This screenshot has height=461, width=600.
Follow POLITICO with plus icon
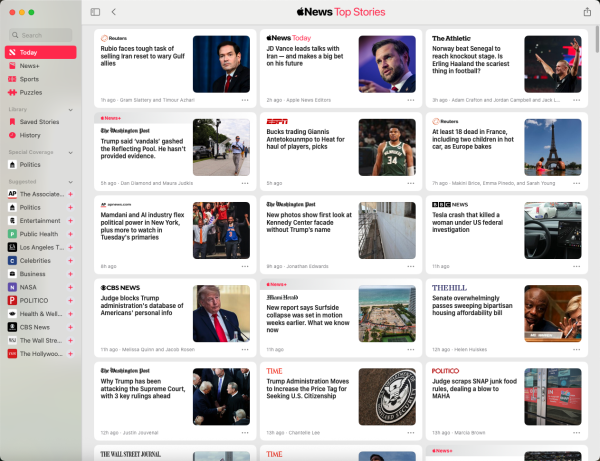(70, 301)
